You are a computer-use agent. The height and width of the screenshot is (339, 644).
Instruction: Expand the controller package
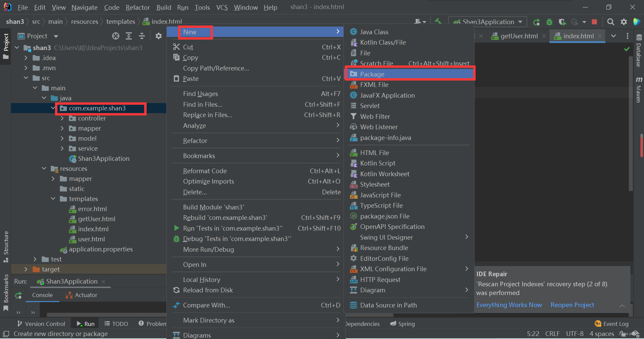pos(62,118)
